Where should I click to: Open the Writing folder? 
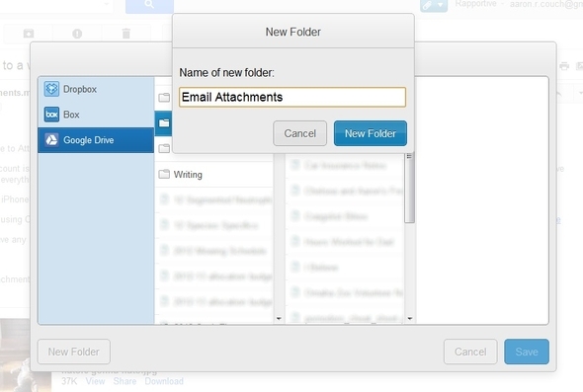(x=213, y=174)
